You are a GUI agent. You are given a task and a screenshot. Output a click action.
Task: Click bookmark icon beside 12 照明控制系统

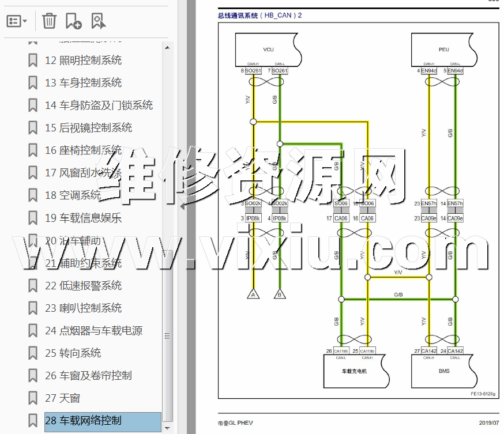coord(33,60)
